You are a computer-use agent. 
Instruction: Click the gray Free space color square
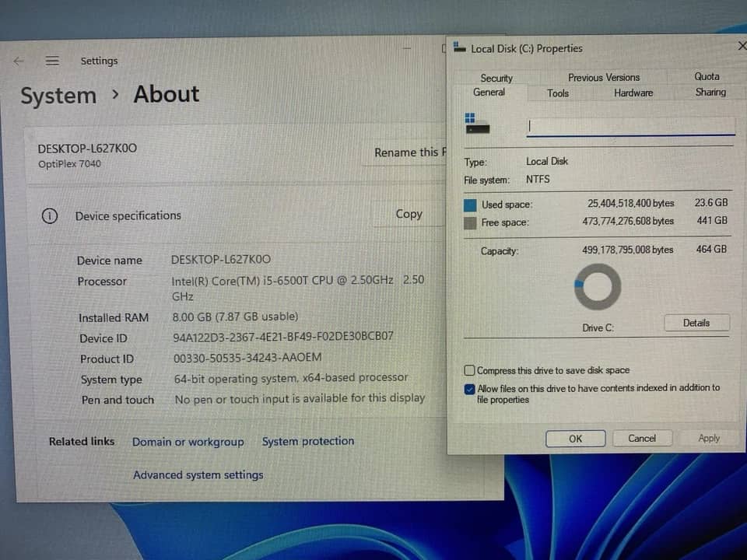(x=470, y=223)
